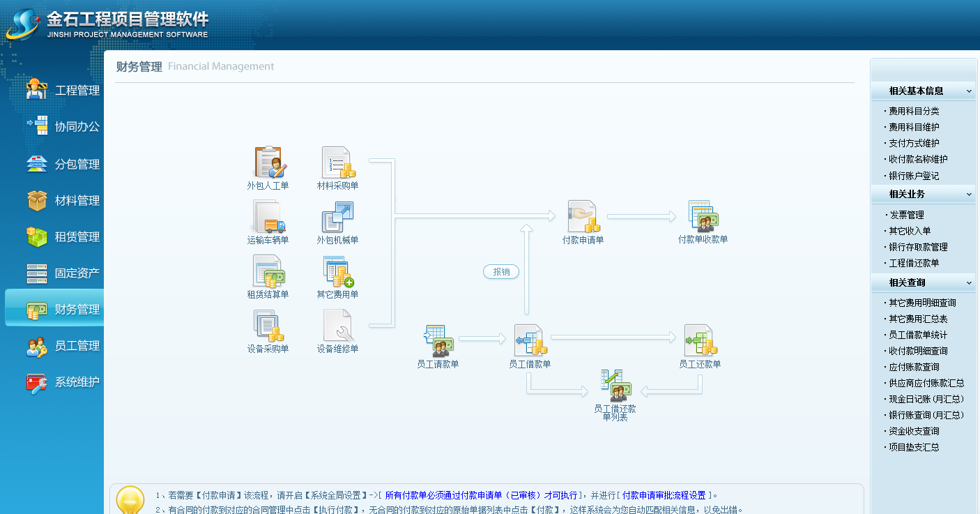This screenshot has height=514, width=980.
Task: Click the 付款单收款单 icon
Action: pos(703,217)
